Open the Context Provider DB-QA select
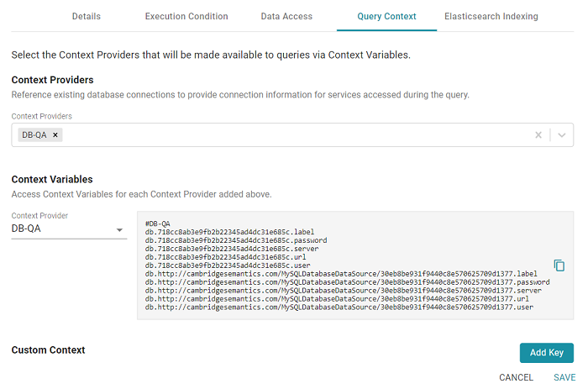The image size is (588, 389). click(68, 229)
